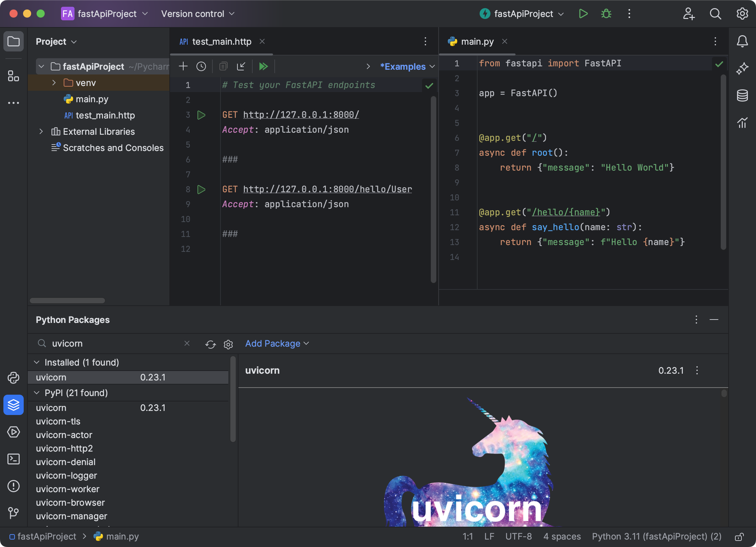Open the Python Packages tool window icon
756x547 pixels.
point(14,405)
